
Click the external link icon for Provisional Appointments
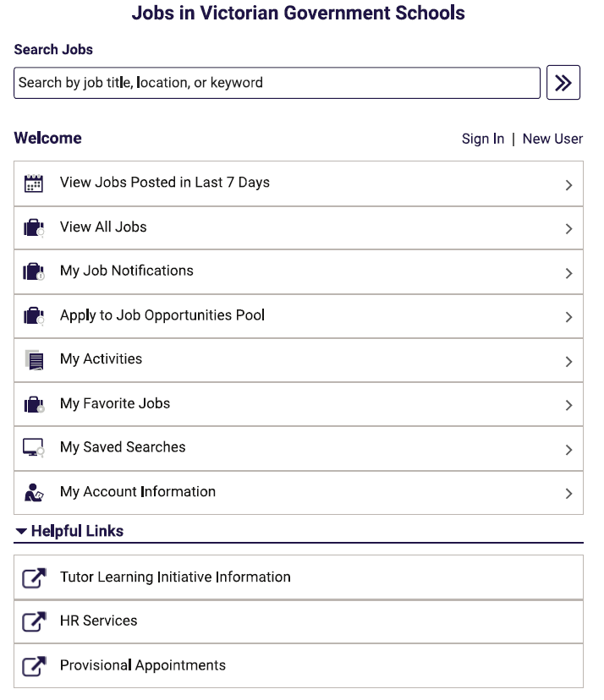[34, 666]
